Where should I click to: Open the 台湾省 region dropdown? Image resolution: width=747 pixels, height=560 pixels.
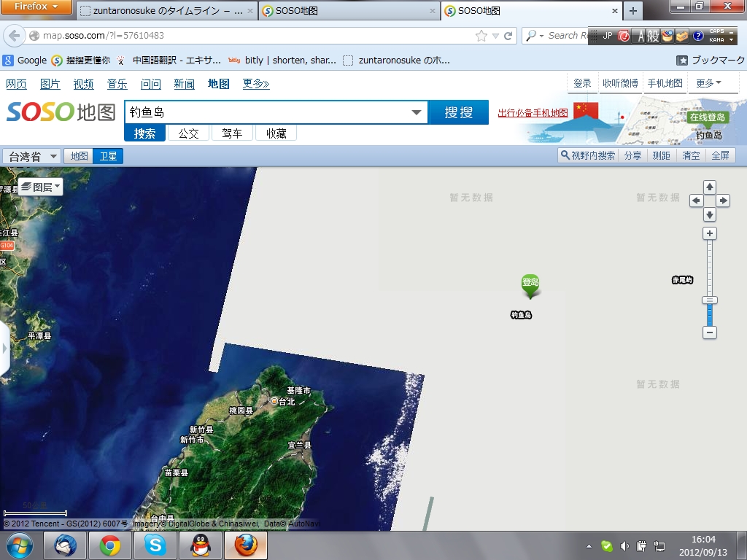(x=31, y=156)
